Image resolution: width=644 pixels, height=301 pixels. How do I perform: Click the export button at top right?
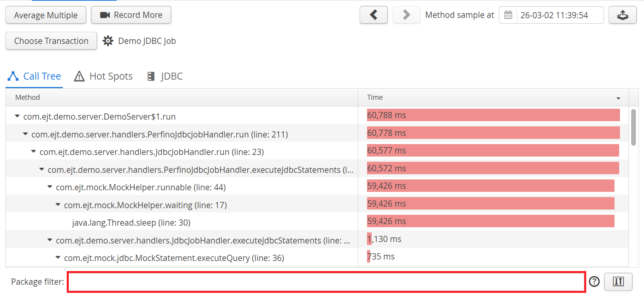click(622, 15)
